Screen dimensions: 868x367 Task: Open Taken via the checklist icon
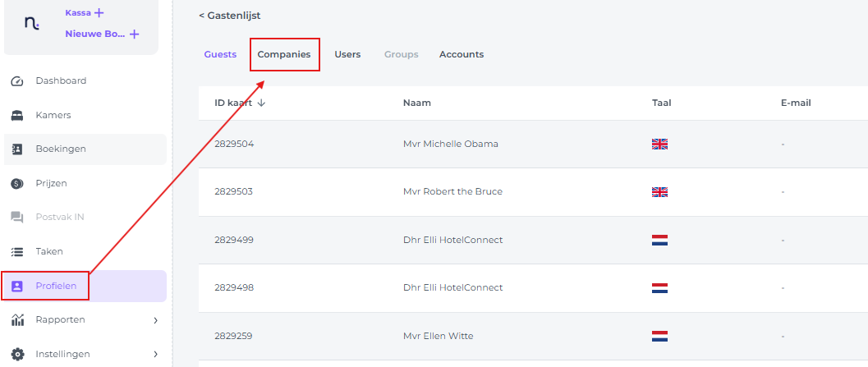[x=17, y=251]
